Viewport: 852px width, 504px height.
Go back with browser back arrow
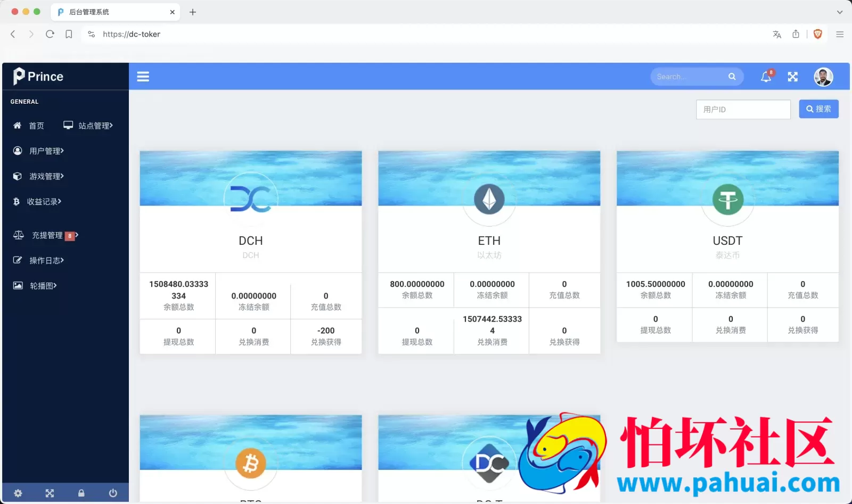tap(13, 34)
